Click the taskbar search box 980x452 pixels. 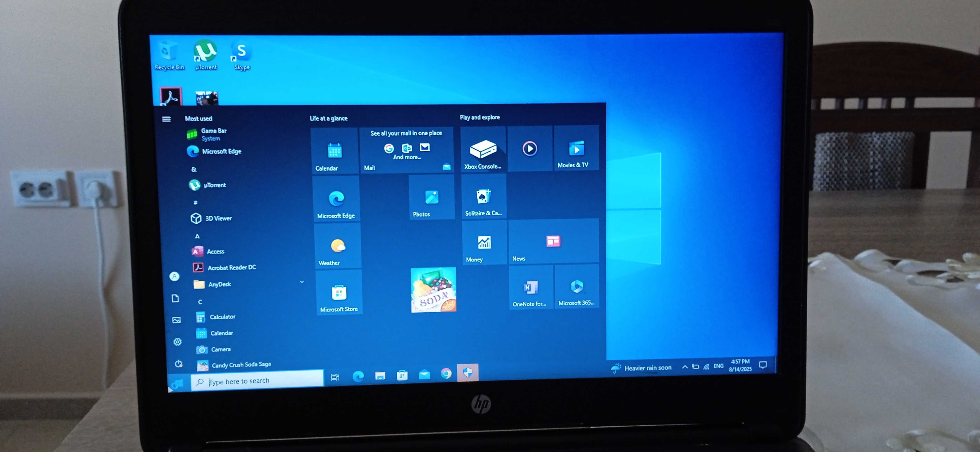257,380
